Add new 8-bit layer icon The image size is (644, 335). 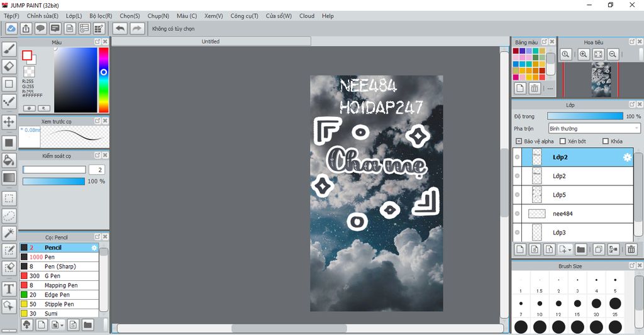(535, 249)
